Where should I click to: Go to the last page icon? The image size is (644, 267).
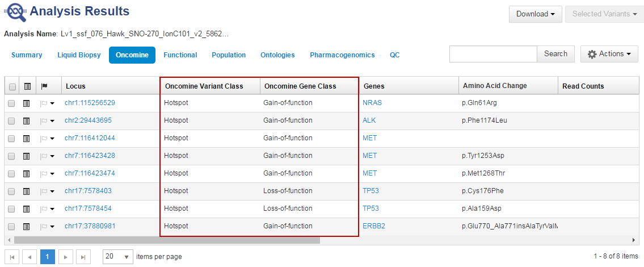(x=83, y=257)
